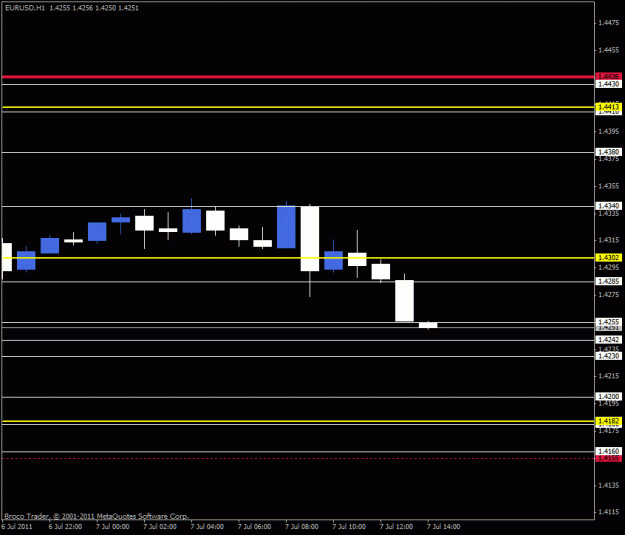The height and width of the screenshot is (535, 625).
Task: Select the yellow horizontal line at 1.4182
Action: pyautogui.click(x=298, y=421)
